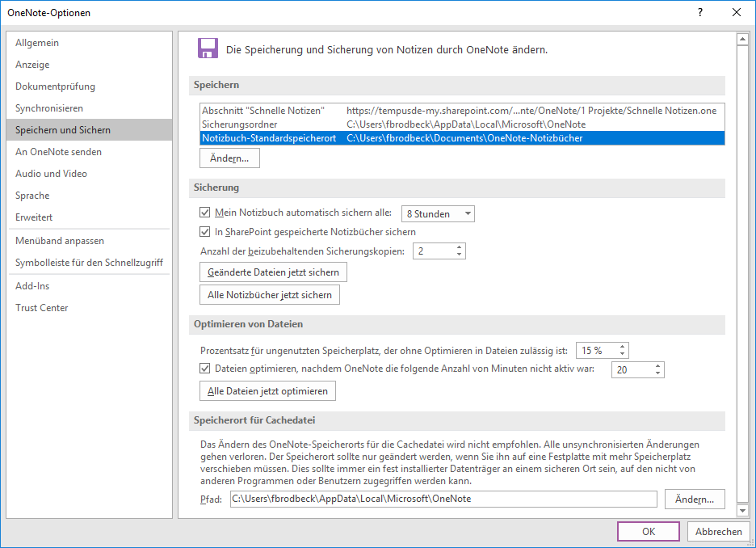Select the Abschnitt "Schnelle Notizen" row
The height and width of the screenshot is (548, 756).
click(x=462, y=111)
